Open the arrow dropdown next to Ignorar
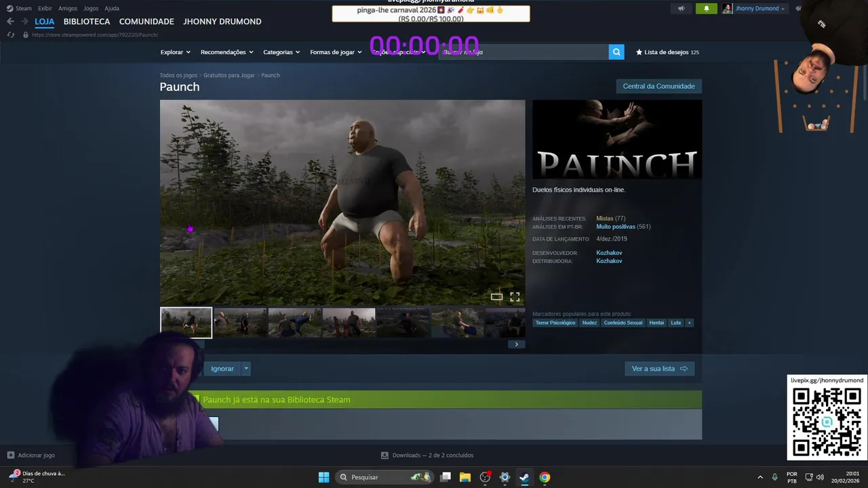This screenshot has width=868, height=488. pos(246,369)
